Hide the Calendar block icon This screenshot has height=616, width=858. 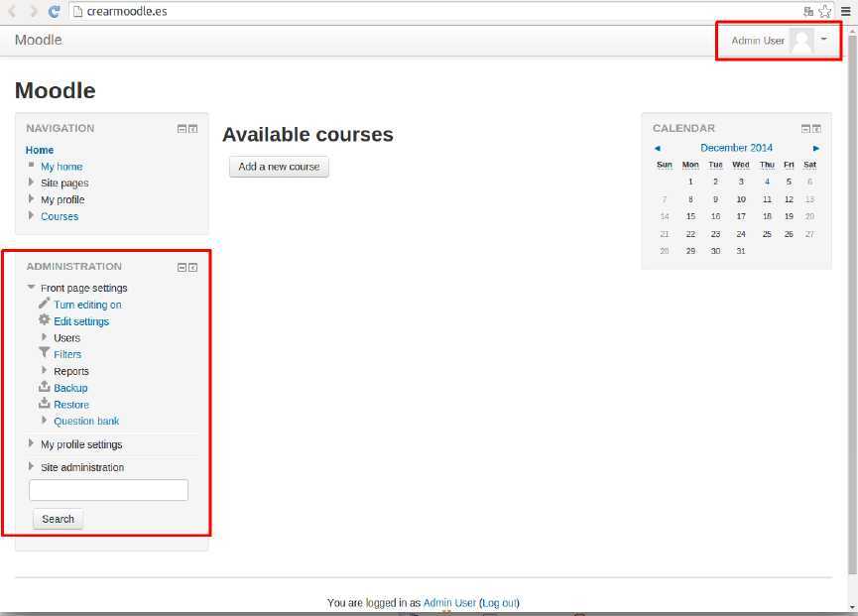[x=806, y=129]
